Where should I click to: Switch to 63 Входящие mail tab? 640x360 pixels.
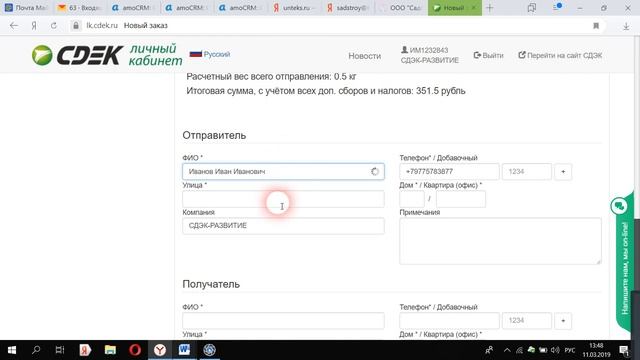coord(79,8)
